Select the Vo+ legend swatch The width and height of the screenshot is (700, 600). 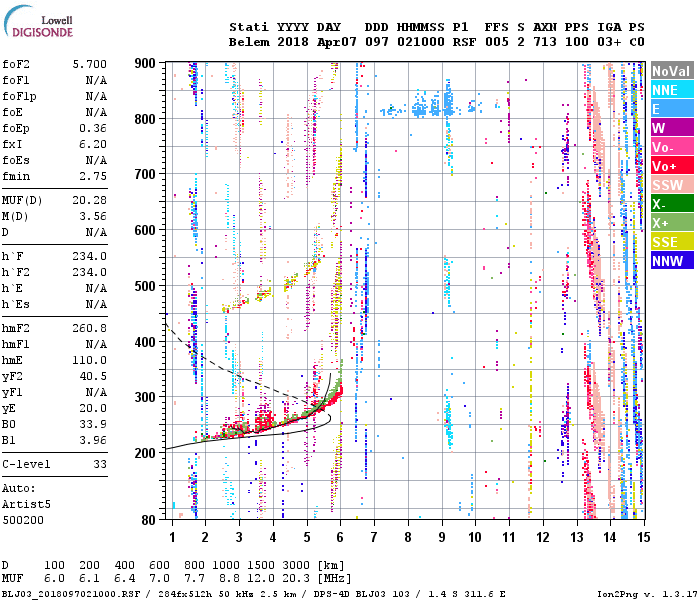click(672, 166)
